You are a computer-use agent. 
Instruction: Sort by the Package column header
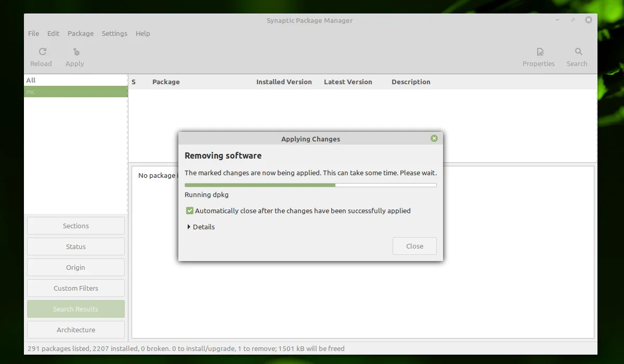click(166, 82)
